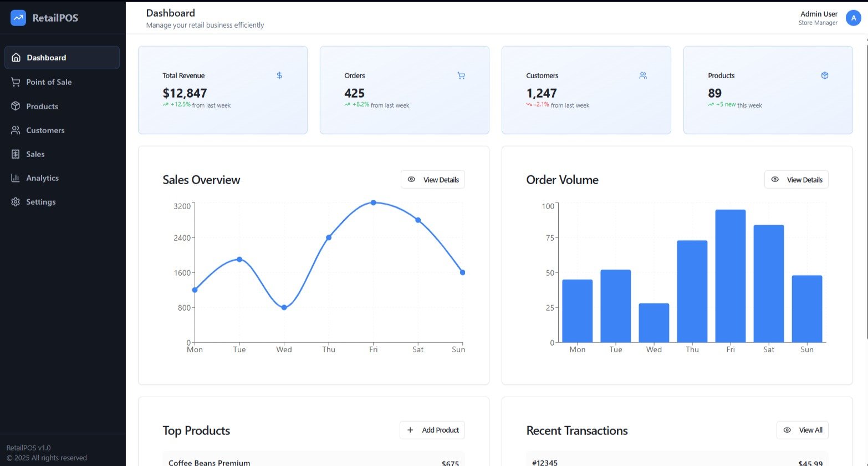The image size is (868, 466).
Task: Select the Friday peak point on sales chart
Action: click(x=374, y=202)
